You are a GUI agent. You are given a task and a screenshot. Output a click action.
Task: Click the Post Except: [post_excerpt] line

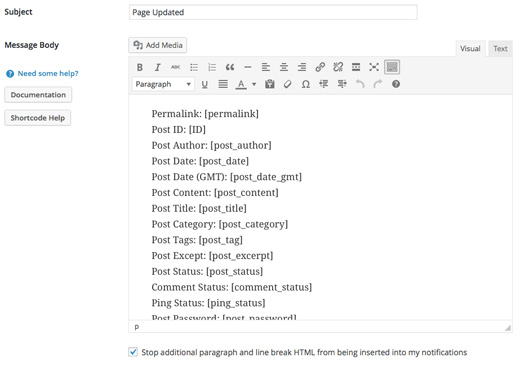[212, 256]
